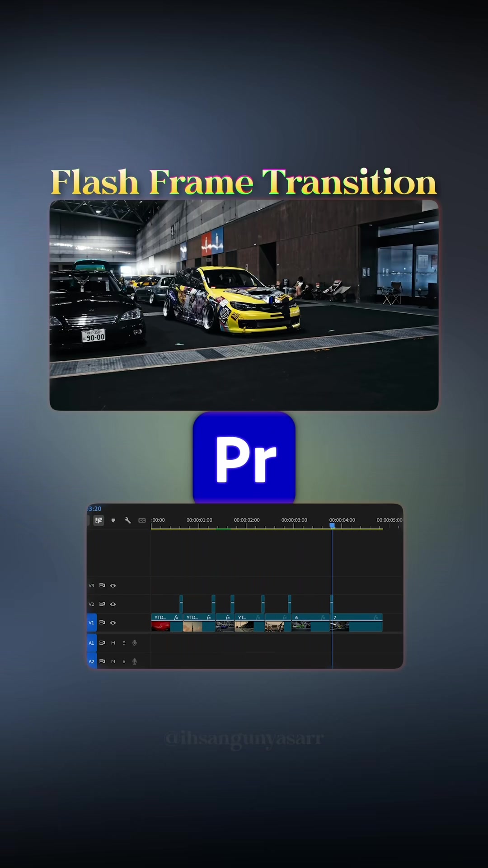Add a marker with the marker icon
The width and height of the screenshot is (488, 868).
tap(113, 521)
